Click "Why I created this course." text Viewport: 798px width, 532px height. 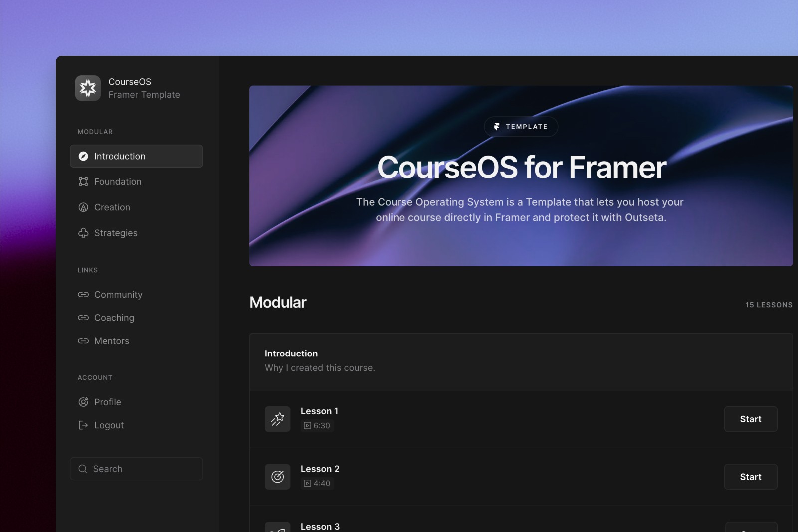click(x=320, y=368)
